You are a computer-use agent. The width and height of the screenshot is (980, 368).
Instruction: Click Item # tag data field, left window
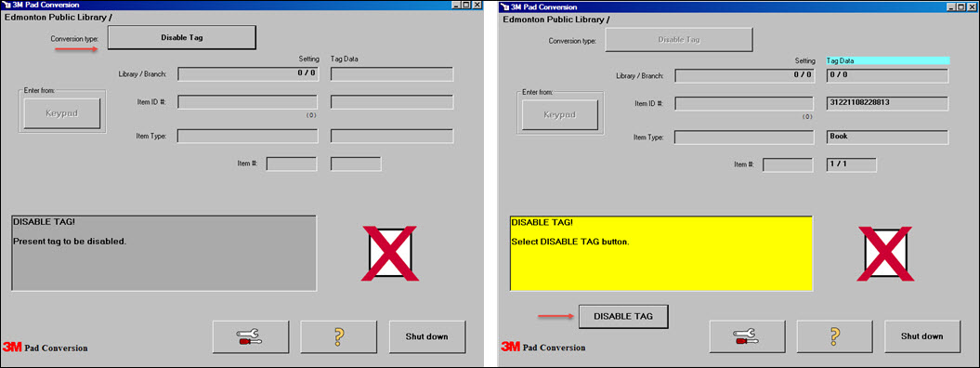click(x=356, y=164)
